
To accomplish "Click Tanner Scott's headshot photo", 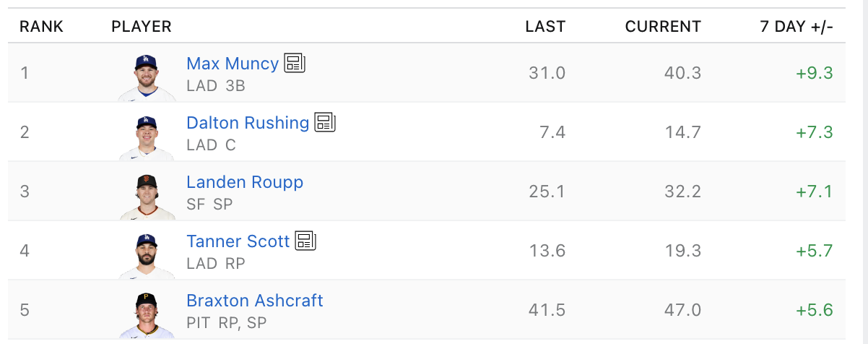I will [147, 254].
